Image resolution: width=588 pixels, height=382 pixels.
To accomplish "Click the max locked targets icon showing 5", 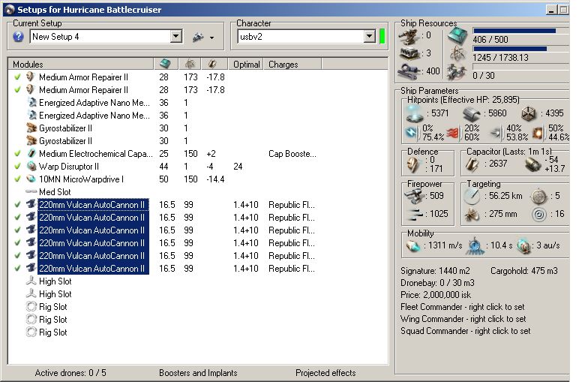I will pyautogui.click(x=538, y=197).
